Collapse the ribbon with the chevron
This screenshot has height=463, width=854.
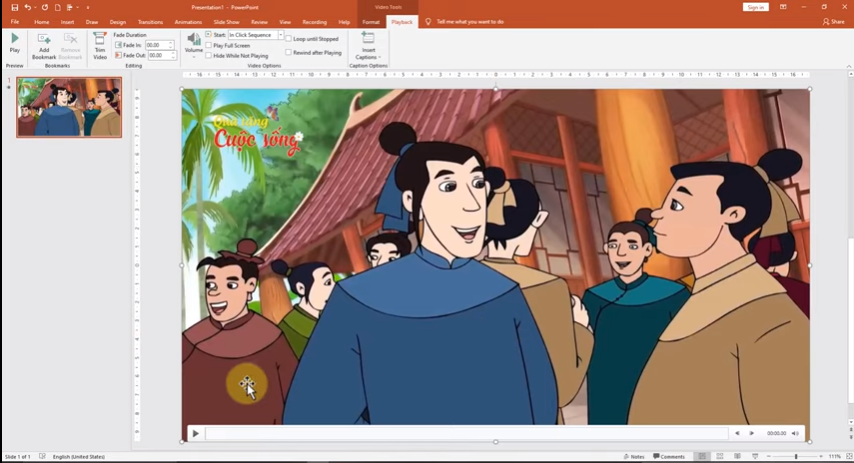[849, 66]
